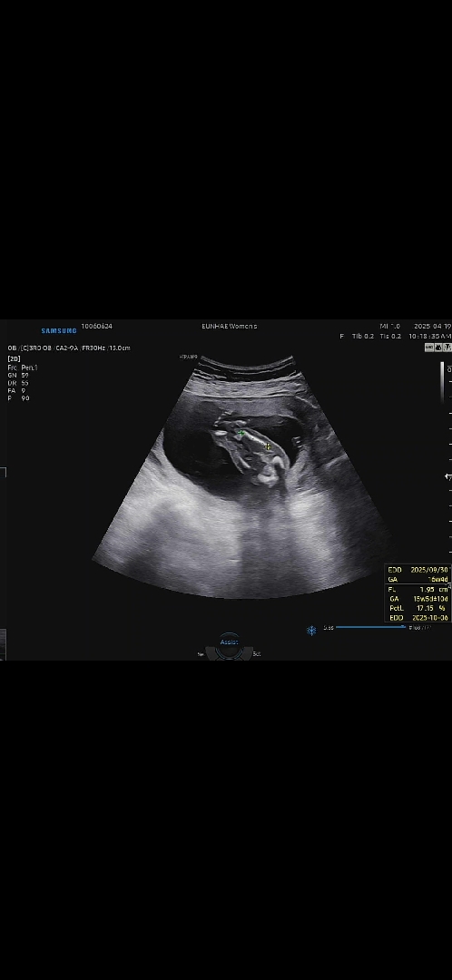Click the PctL 17.15 % result row
452x980 pixels.
click(x=418, y=608)
